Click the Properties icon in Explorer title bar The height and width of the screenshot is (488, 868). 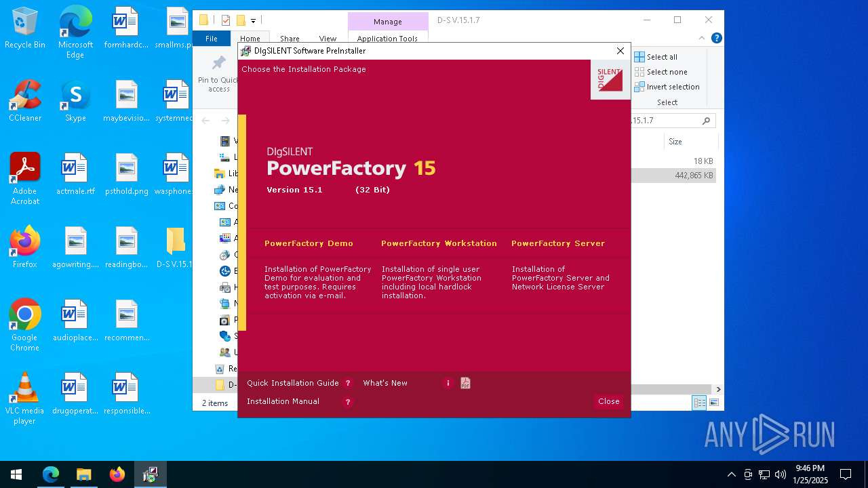coord(226,20)
